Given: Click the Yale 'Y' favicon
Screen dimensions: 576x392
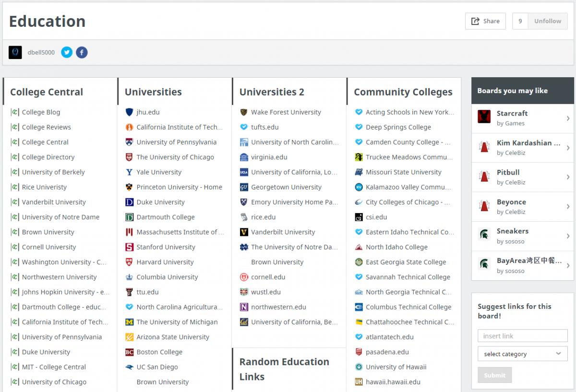Looking at the screenshot, I should coord(129,172).
